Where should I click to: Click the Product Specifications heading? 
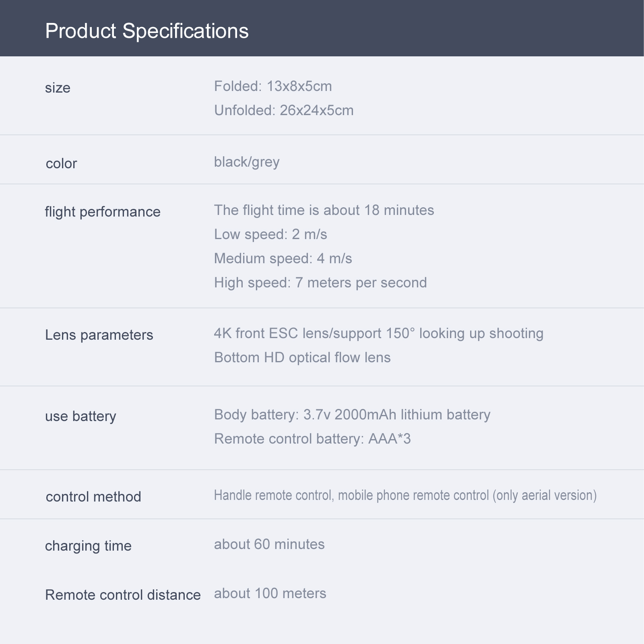(147, 31)
